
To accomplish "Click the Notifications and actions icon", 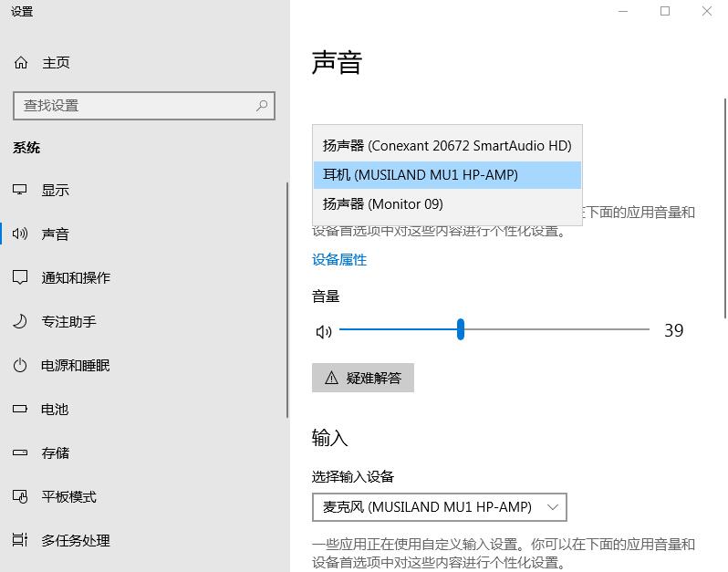I will pos(20,277).
